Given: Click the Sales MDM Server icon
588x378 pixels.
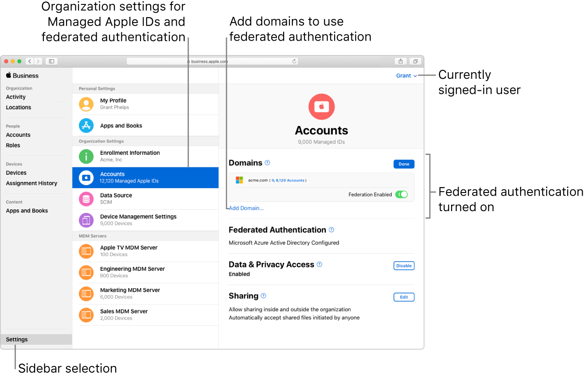Looking at the screenshot, I should (x=86, y=315).
